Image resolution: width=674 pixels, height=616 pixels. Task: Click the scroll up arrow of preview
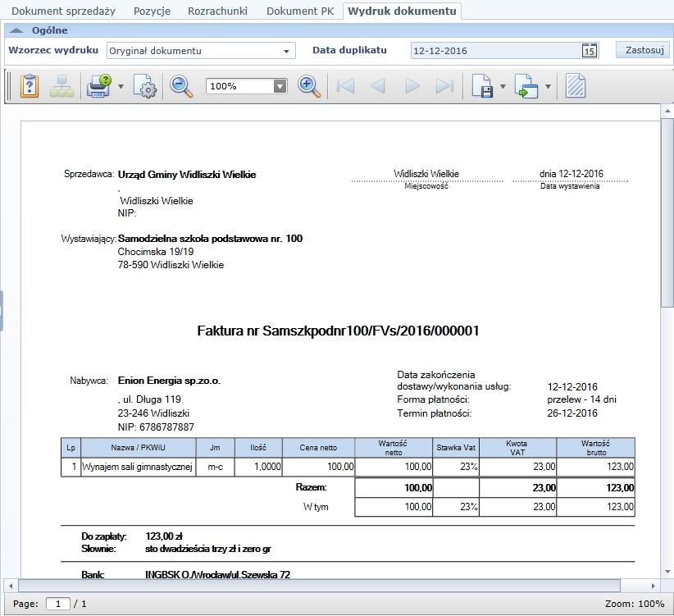667,111
